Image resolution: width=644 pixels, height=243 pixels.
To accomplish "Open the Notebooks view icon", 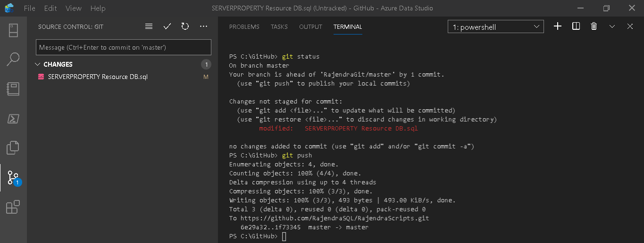I will click(x=13, y=89).
